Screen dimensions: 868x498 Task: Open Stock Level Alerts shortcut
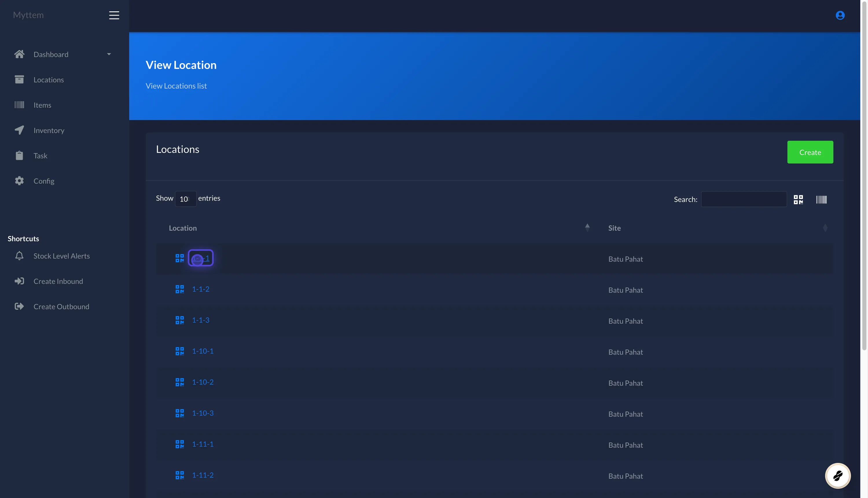62,256
